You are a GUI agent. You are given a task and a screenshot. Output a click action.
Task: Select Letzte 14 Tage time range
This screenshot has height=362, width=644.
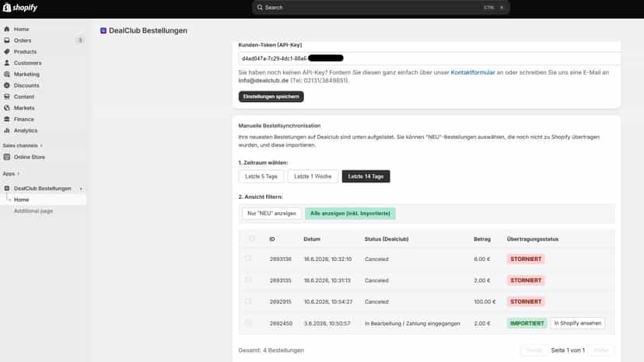[x=366, y=176]
